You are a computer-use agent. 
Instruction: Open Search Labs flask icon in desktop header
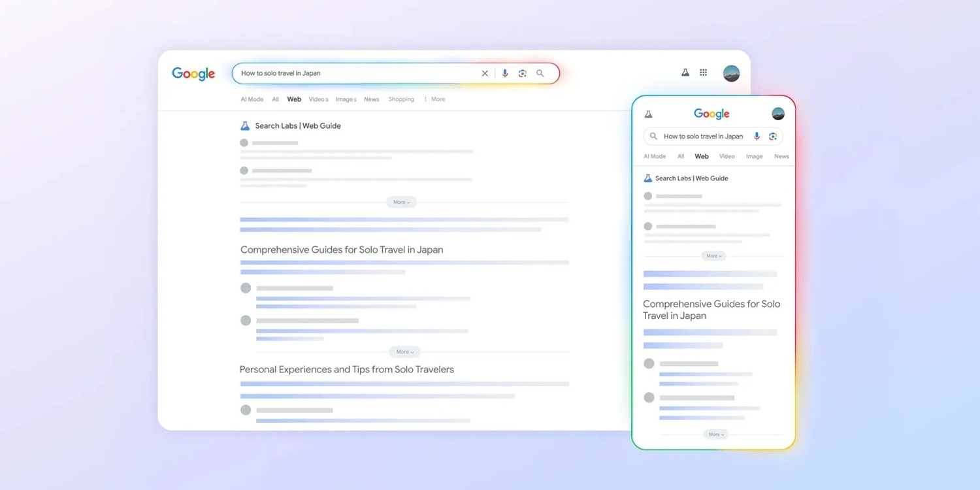[x=685, y=73]
